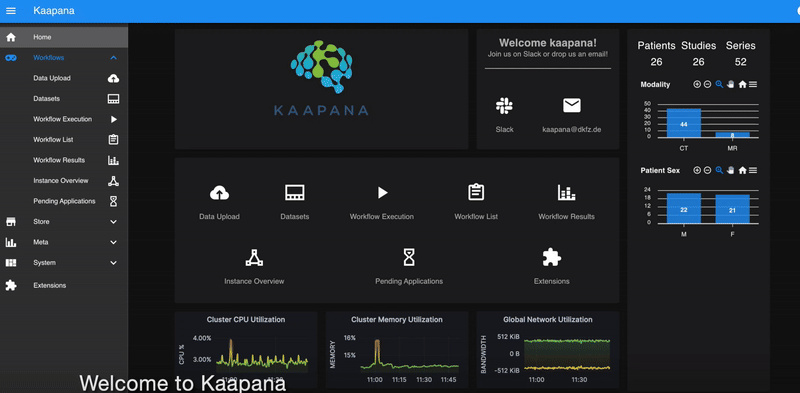Expand the System section chevron
The image size is (800, 393).
coord(113,263)
